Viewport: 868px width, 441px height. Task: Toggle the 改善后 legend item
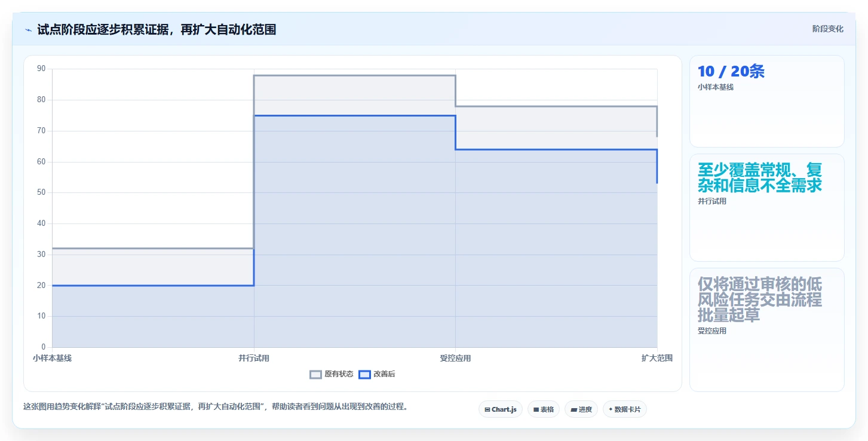(377, 374)
